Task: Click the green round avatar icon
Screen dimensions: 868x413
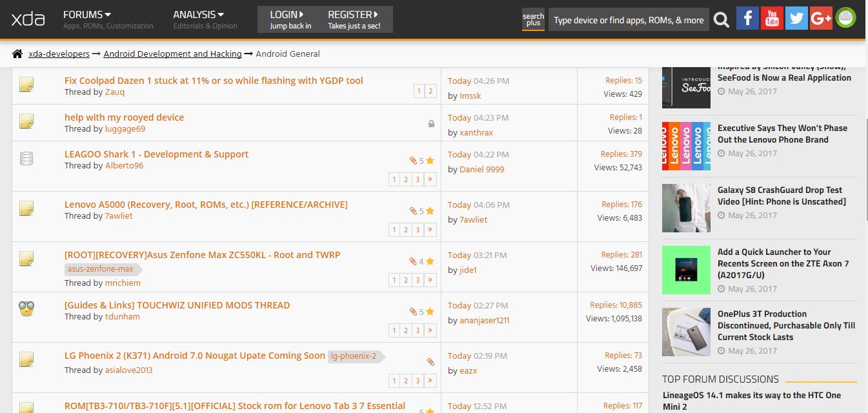Action: 845,18
